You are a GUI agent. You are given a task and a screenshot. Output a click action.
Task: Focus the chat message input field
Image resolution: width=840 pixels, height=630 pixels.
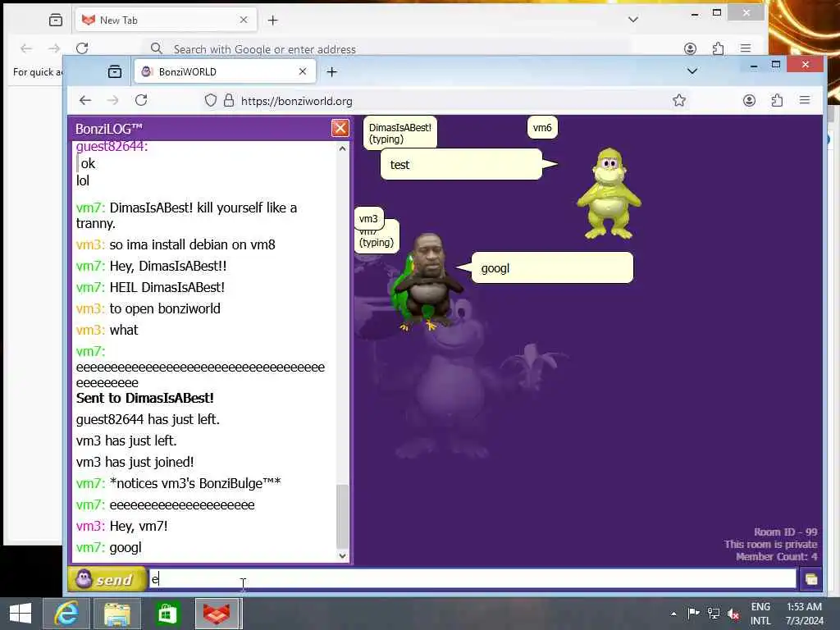pos(472,578)
